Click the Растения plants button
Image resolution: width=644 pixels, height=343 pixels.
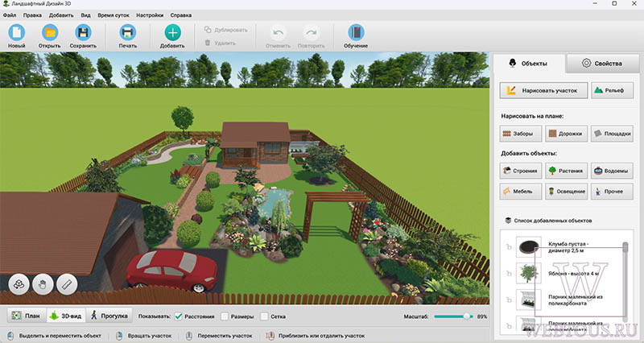(566, 171)
